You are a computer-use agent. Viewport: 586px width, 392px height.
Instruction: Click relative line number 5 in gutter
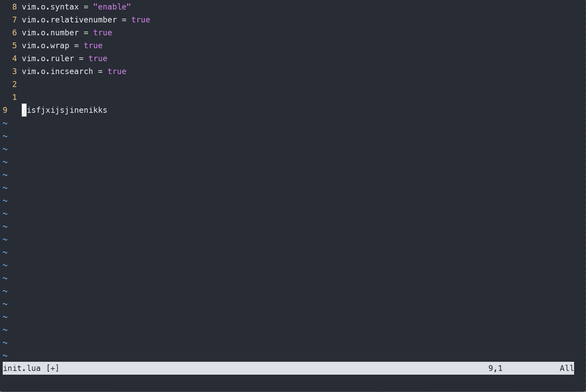(15, 46)
